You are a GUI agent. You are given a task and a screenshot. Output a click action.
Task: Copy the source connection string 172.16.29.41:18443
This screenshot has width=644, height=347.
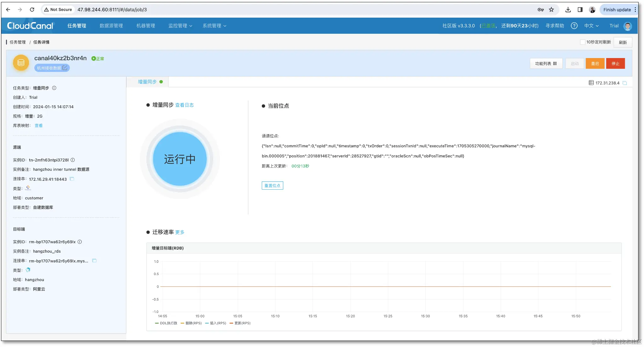tap(72, 179)
